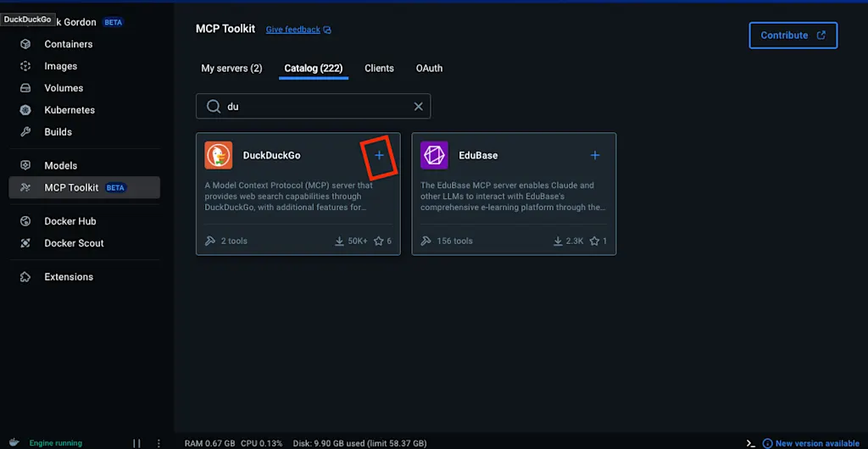Screen dimensions: 868x449
Task: Go to the Docker Hub section
Action: [84, 221]
